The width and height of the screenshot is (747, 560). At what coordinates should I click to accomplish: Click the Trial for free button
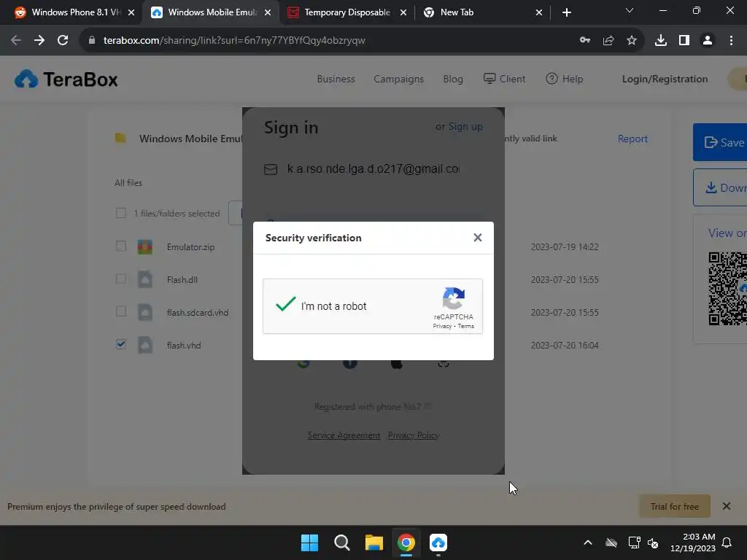(x=674, y=506)
